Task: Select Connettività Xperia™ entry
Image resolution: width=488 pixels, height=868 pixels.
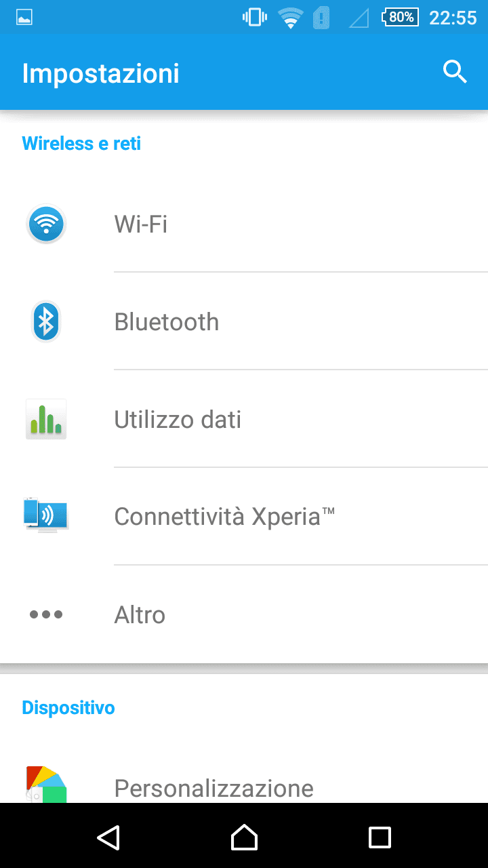Action: pyautogui.click(x=224, y=517)
